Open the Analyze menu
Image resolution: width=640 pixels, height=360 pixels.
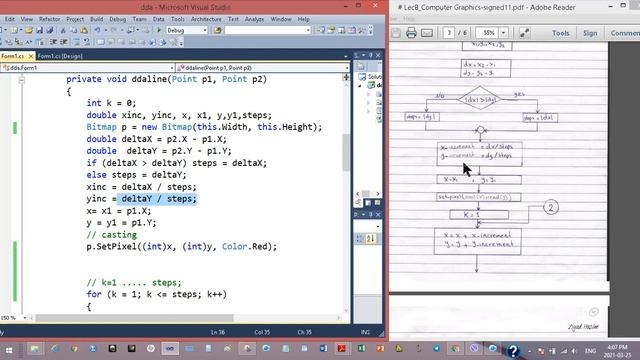click(x=254, y=19)
